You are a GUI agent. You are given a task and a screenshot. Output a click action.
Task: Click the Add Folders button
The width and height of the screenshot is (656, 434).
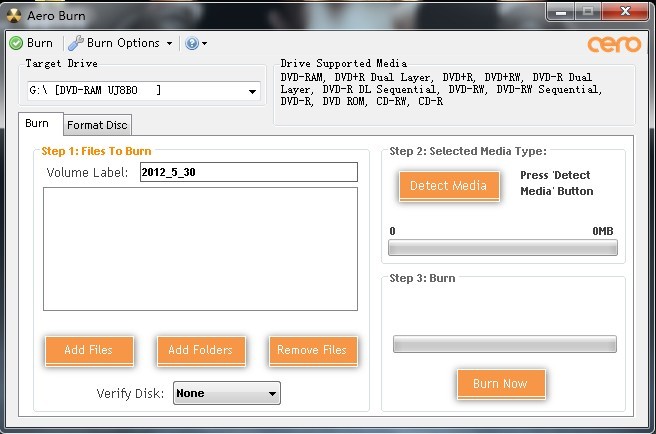(201, 350)
